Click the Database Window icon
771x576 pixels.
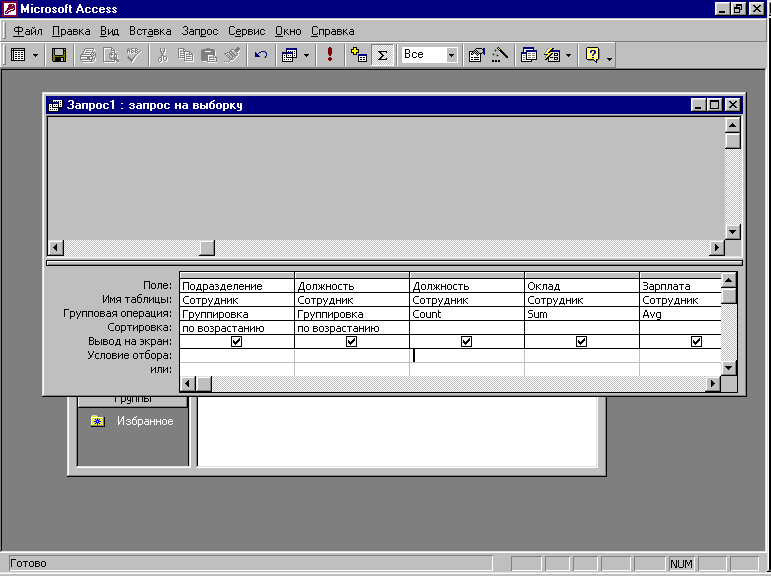pyautogui.click(x=528, y=55)
